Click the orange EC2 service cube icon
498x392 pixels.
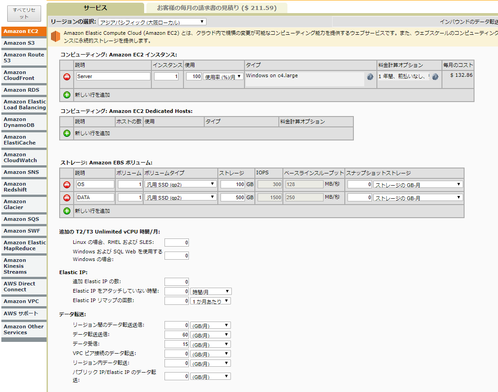click(55, 36)
